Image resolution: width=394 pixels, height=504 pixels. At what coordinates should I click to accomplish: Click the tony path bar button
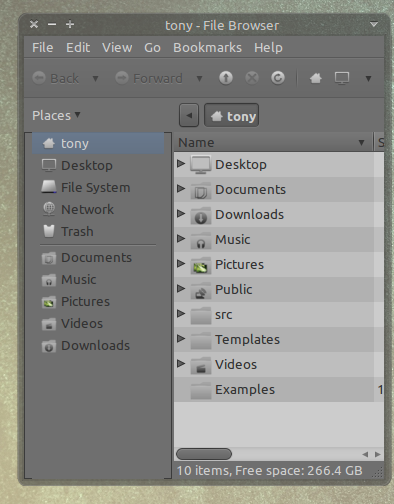click(x=231, y=115)
